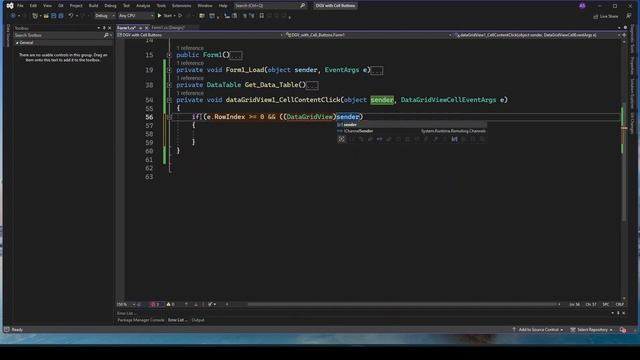Viewport: 640px width, 360px height.
Task: Open the File menu
Action: coord(20,6)
